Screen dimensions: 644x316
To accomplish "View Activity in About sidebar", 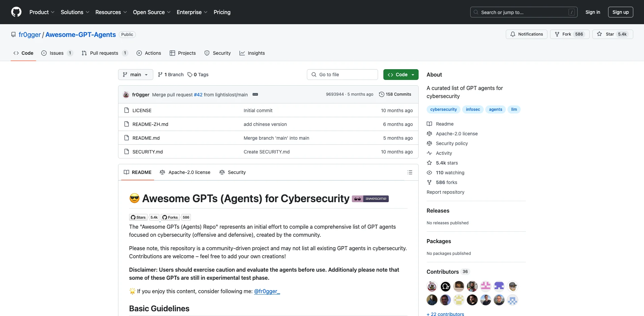I will (439, 153).
